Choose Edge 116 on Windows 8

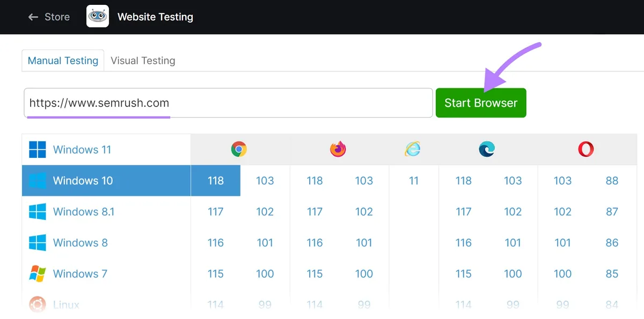(464, 243)
